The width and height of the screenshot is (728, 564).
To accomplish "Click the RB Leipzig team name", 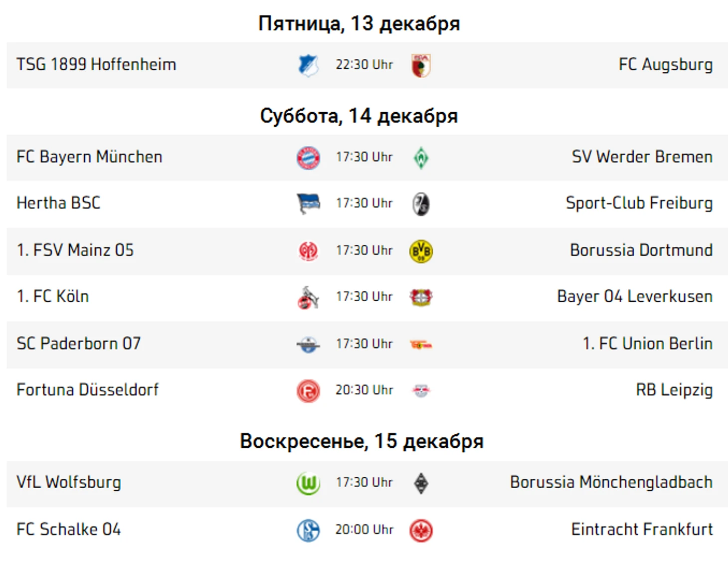I will [674, 390].
